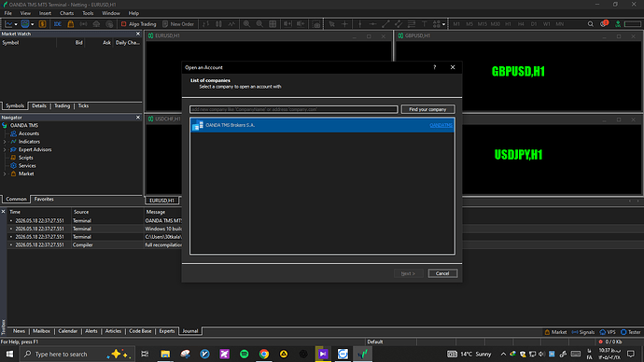Open the Tools menu
The height and width of the screenshot is (362, 644).
(x=88, y=13)
